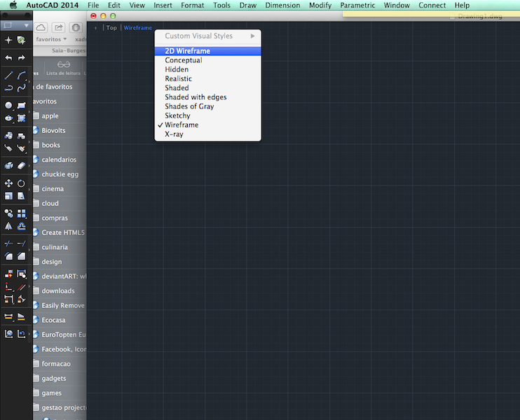This screenshot has width=520, height=420.
Task: Select the checked Wireframe style
Action: [x=208, y=125]
